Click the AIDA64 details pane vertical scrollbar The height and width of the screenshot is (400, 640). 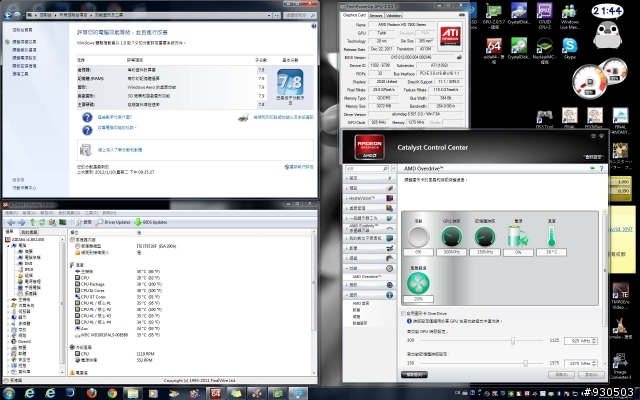click(x=313, y=303)
